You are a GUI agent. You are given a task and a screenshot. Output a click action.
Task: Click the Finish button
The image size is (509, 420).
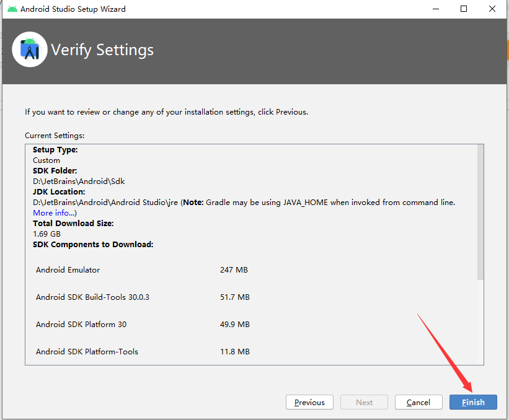(473, 402)
